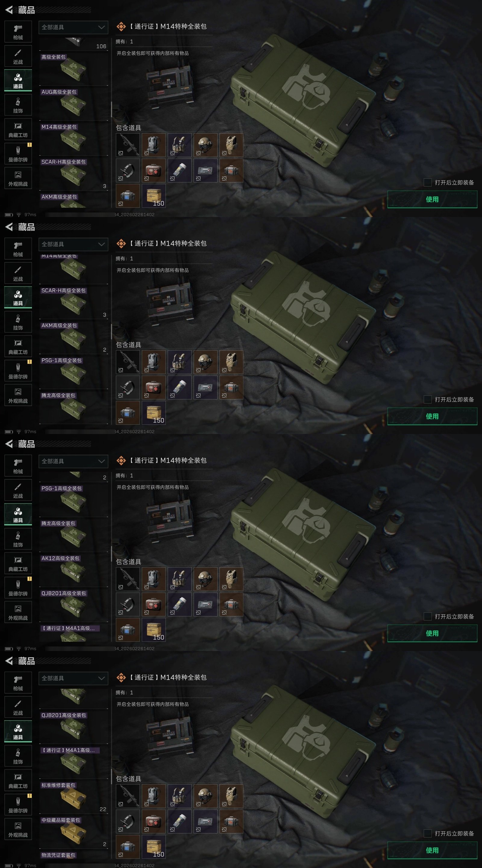
Task: Switch to the 道具 tab in topmost sidebar
Action: pyautogui.click(x=18, y=80)
